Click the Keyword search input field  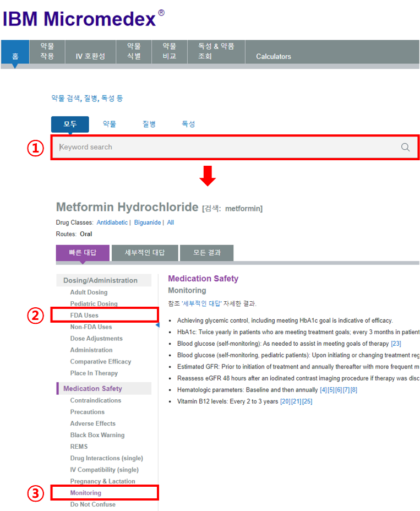[x=226, y=147]
